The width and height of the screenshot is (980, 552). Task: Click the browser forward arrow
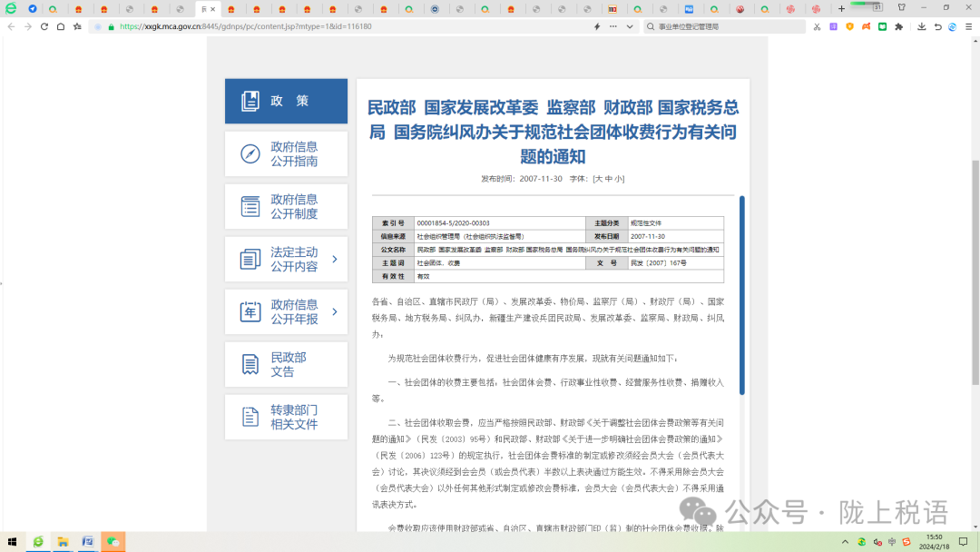click(x=27, y=27)
